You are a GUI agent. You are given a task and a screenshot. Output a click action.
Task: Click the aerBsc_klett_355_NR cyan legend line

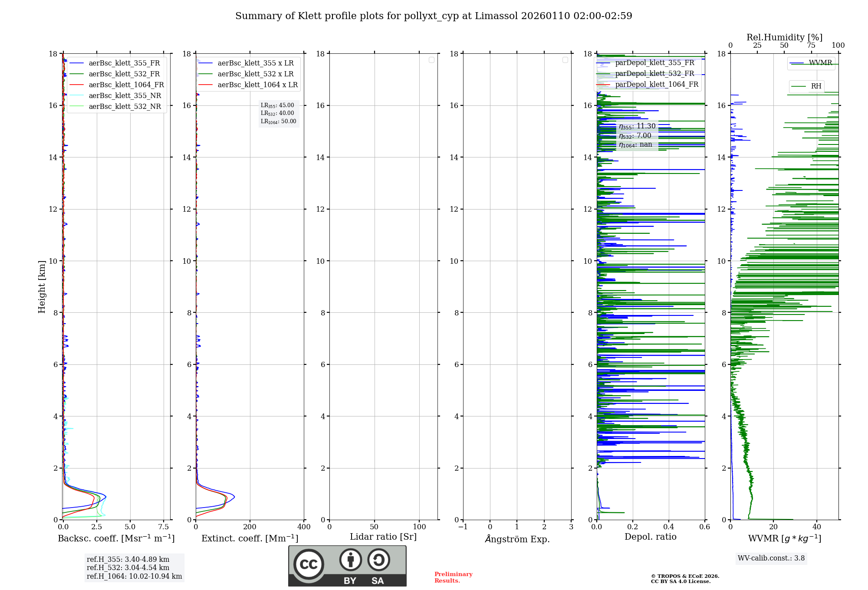76,96
